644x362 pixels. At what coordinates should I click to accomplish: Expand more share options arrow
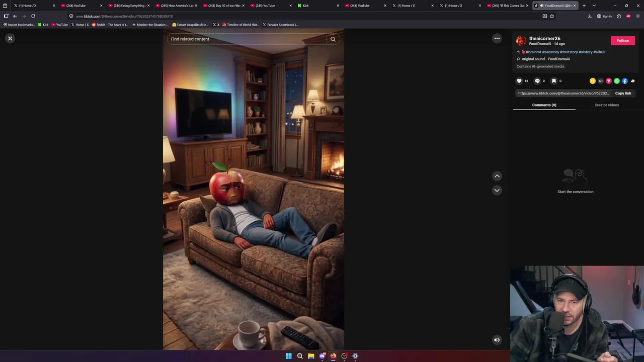click(x=633, y=81)
